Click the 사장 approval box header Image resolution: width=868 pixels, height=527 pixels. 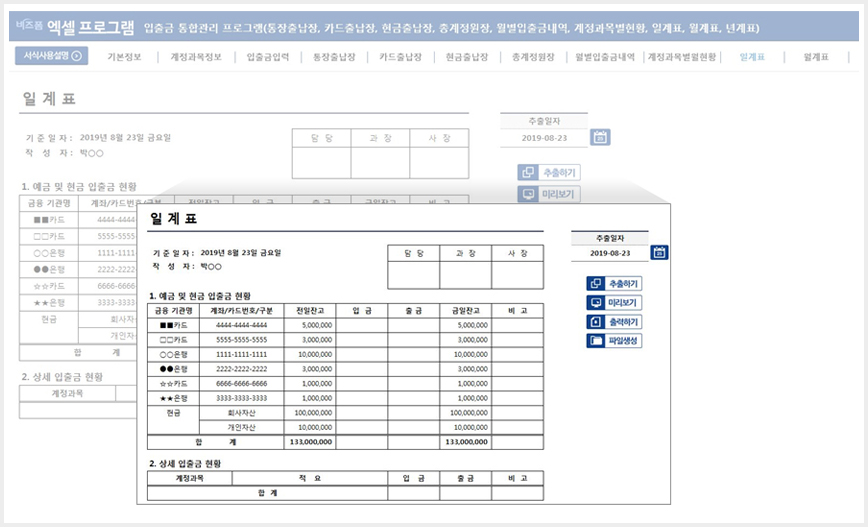518,253
